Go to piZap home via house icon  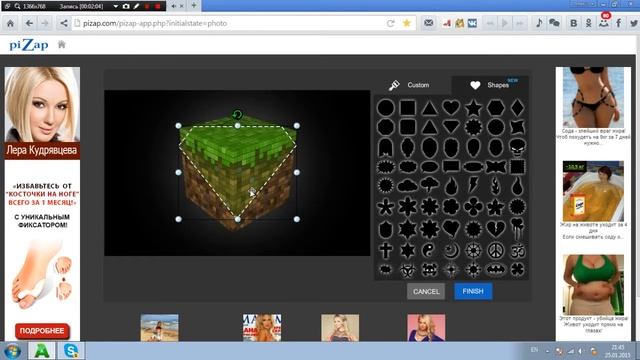[x=62, y=44]
